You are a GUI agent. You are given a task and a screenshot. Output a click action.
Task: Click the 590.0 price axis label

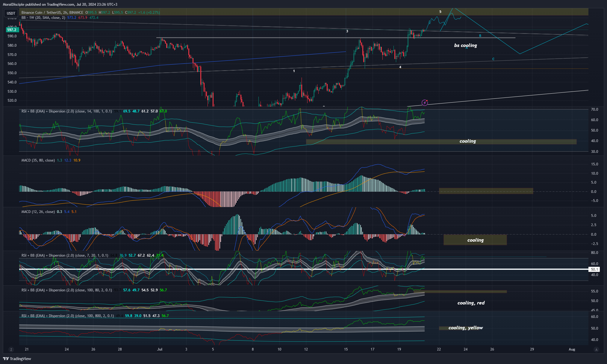click(12, 36)
